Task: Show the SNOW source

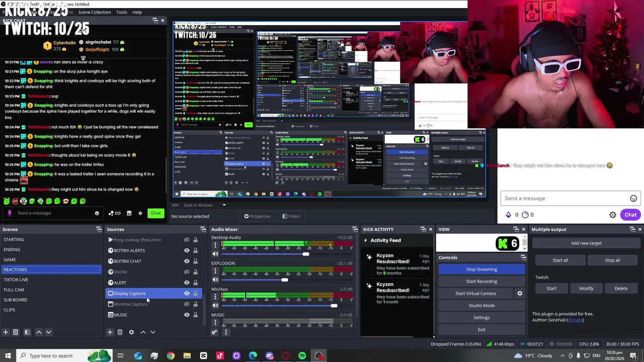Action: (187, 272)
